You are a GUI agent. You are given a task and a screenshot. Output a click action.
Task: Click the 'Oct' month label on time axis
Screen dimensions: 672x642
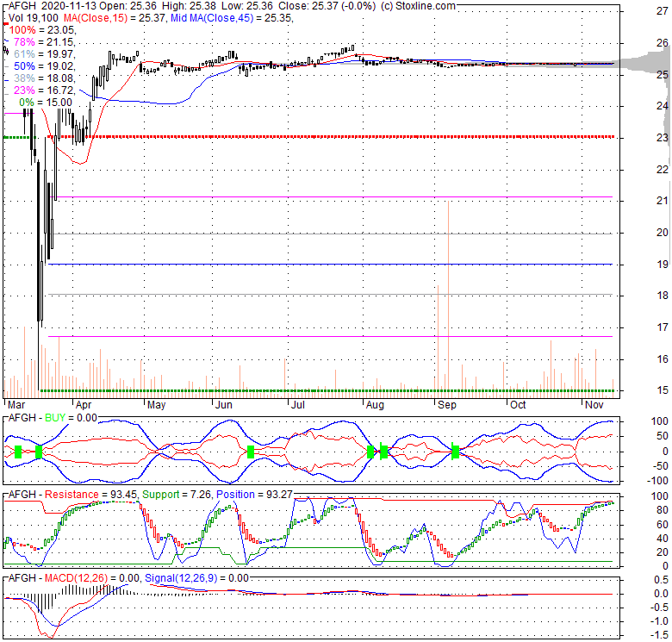click(x=518, y=405)
